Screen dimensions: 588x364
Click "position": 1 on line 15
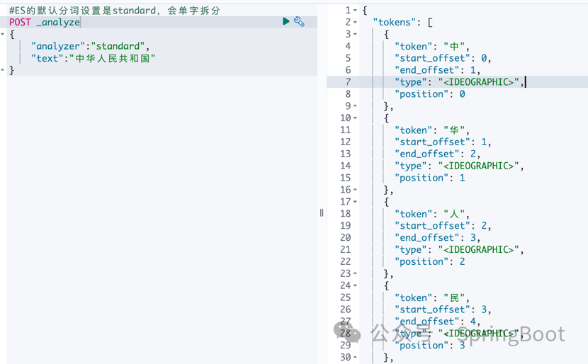[x=430, y=178]
